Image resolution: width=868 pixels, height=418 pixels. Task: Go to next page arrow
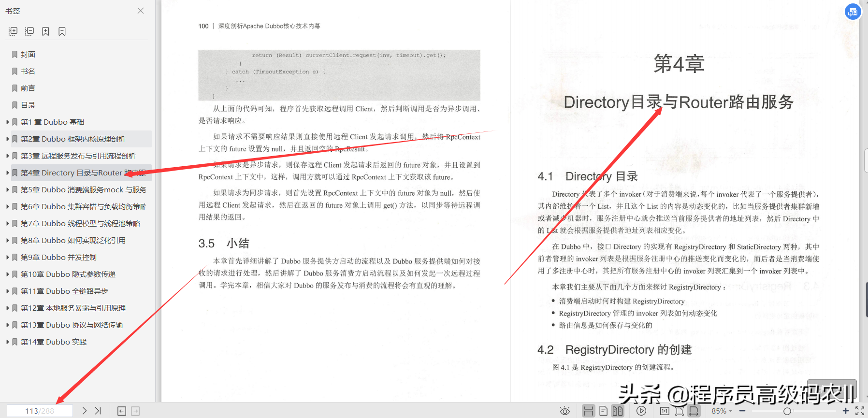tap(85, 411)
